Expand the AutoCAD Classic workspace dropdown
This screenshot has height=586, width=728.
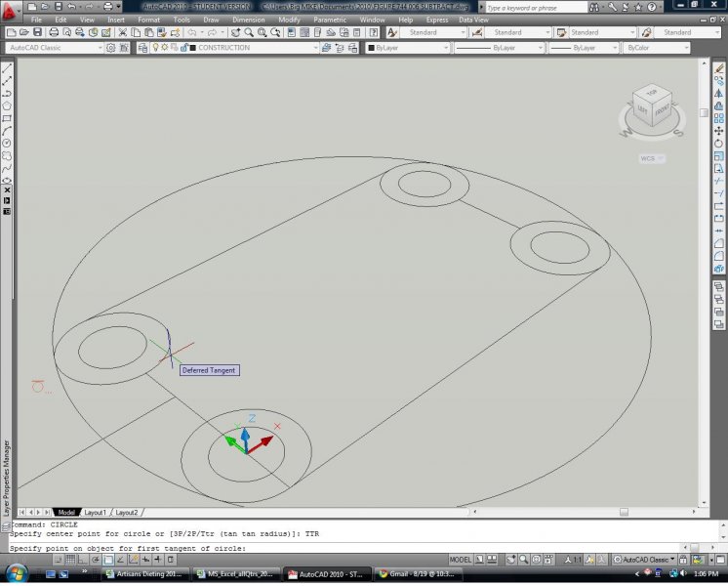click(x=54, y=48)
